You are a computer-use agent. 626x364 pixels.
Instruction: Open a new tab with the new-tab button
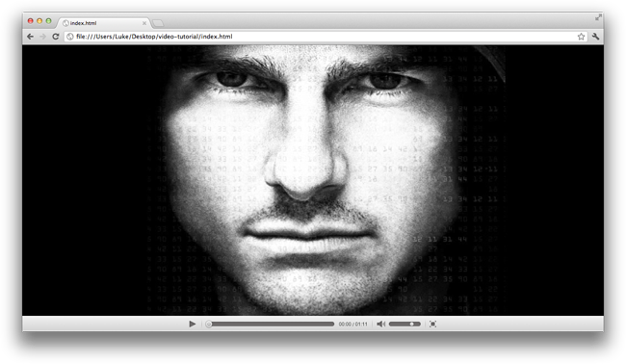point(158,23)
